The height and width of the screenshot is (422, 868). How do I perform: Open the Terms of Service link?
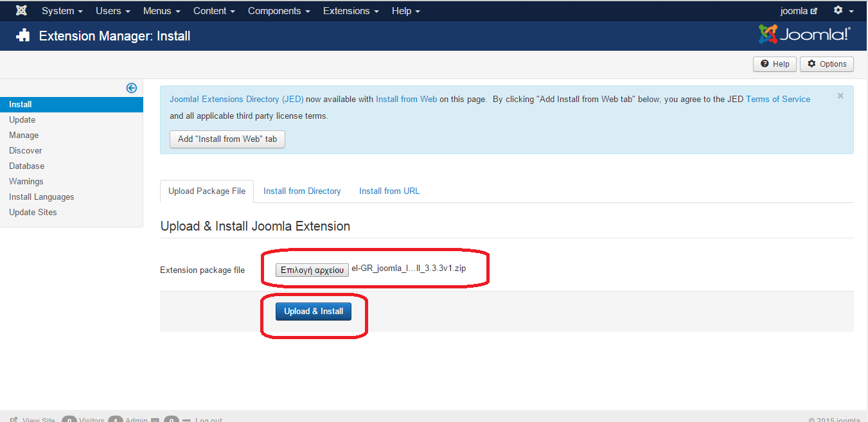tap(778, 100)
